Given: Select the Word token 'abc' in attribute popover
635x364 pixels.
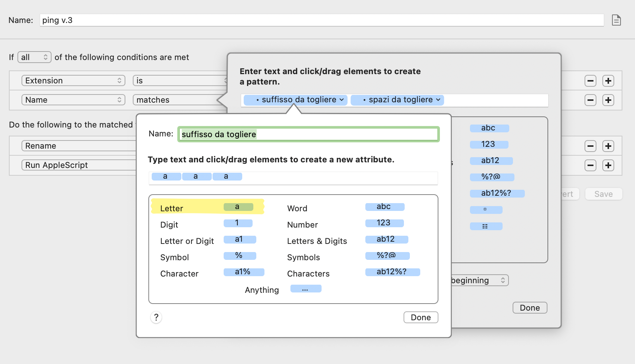Looking at the screenshot, I should [x=385, y=207].
